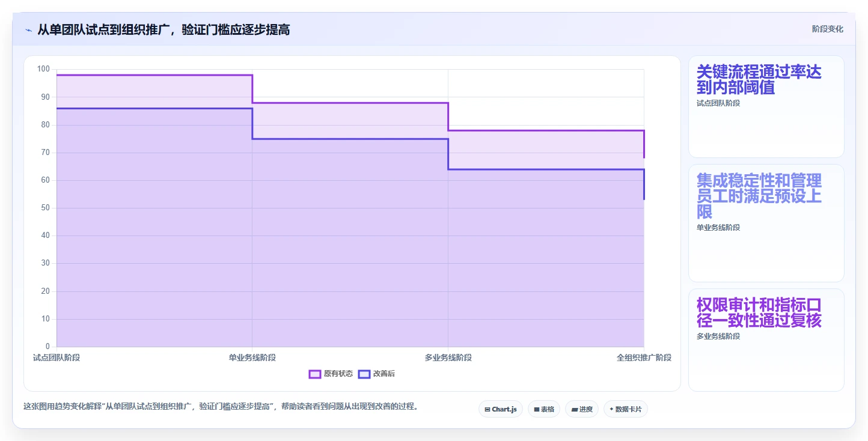Select the Chart.js chip
Viewport: 868px width, 441px height.
click(501, 409)
